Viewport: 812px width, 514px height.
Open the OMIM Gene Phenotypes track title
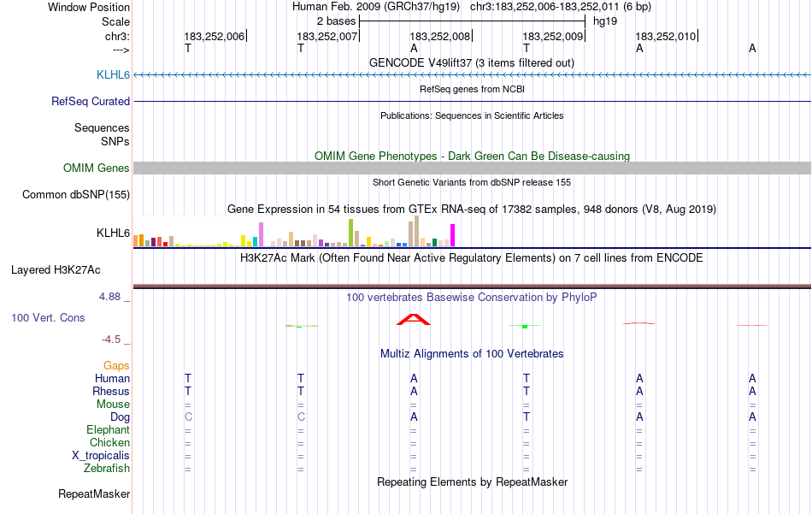pos(472,156)
